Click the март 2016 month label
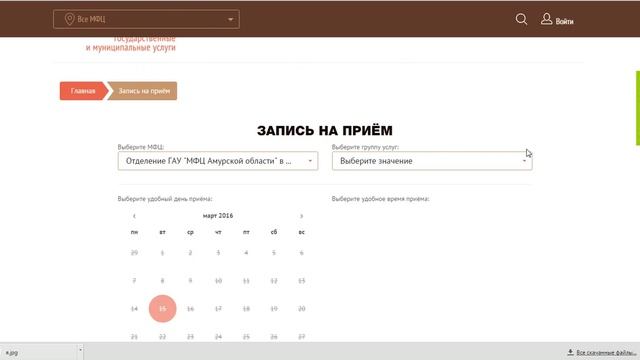Screen dimensions: 640x360 218,216
